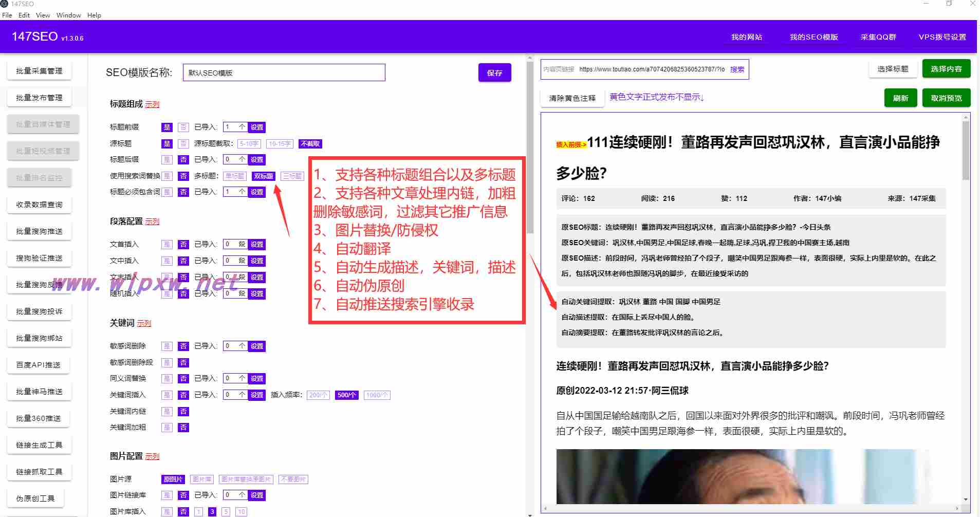The height and width of the screenshot is (517, 980).
Task: Set 图片链接库 to 是
Action: click(x=167, y=495)
